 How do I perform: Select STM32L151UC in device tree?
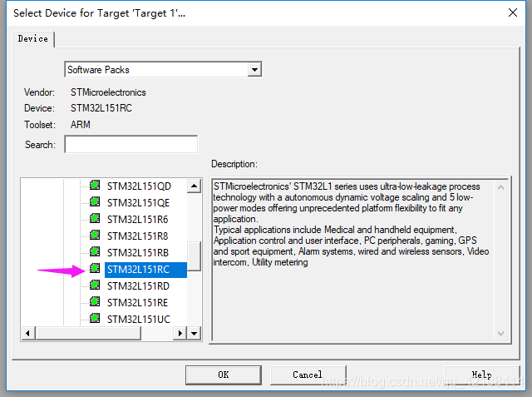point(139,320)
